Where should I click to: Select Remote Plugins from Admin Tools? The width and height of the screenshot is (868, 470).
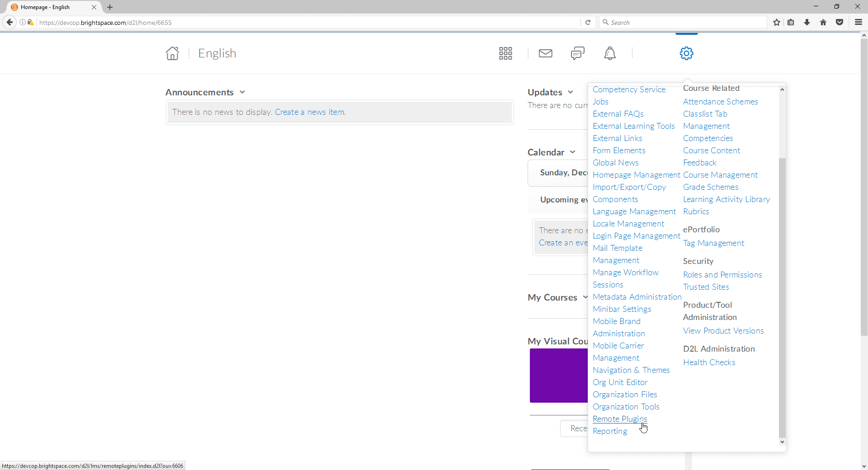point(619,418)
